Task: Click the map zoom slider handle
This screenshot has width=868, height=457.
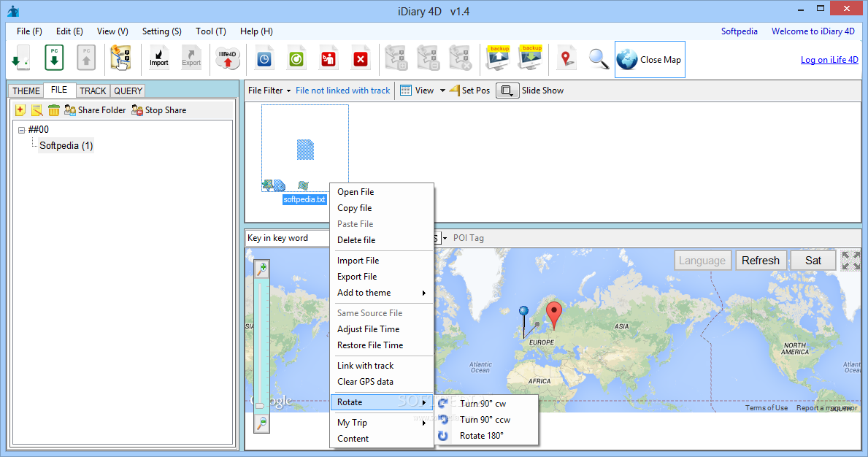Action: (260, 406)
